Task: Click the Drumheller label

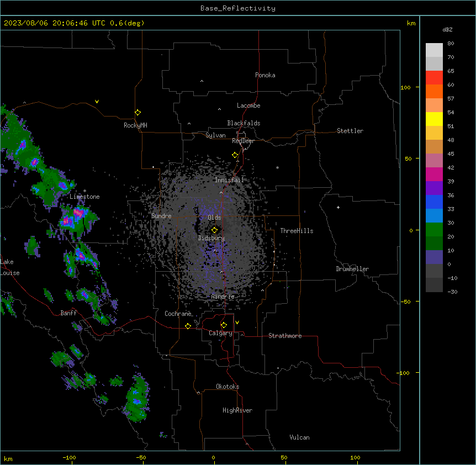Action: pyautogui.click(x=352, y=269)
